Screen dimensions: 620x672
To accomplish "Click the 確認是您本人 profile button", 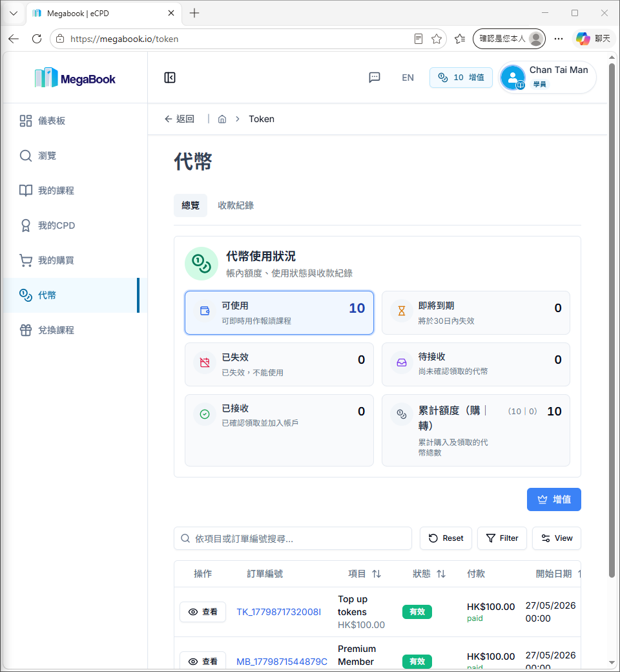I will coord(509,39).
